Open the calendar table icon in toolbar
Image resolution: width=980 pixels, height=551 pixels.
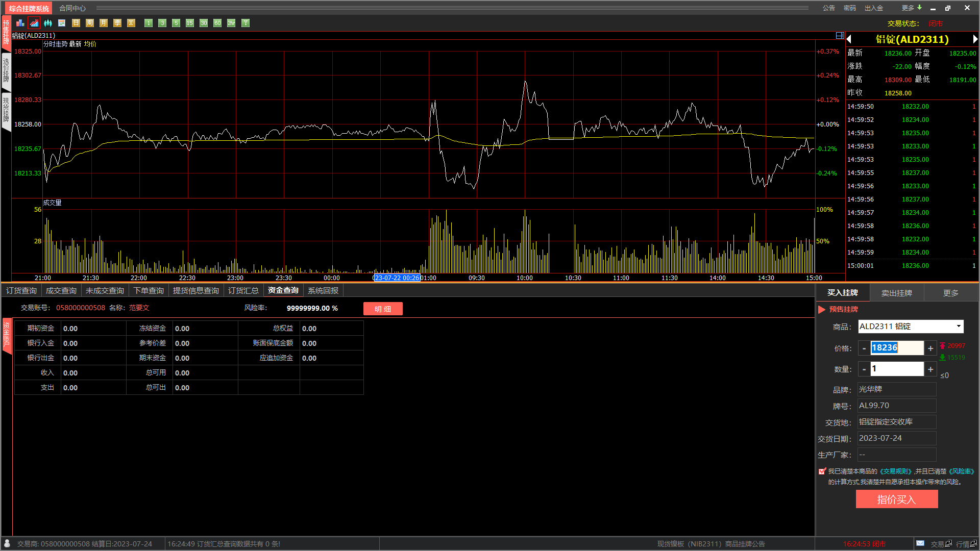point(62,23)
